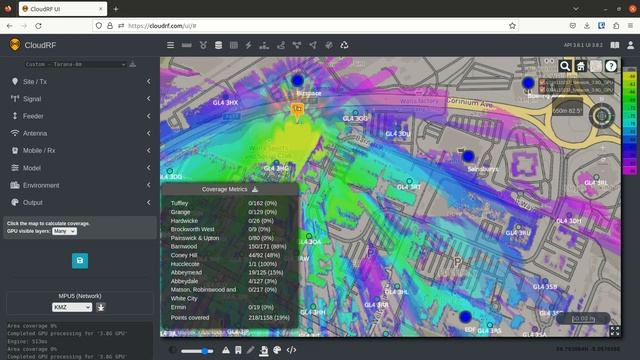Click the Barnwood coverage row

229,247
